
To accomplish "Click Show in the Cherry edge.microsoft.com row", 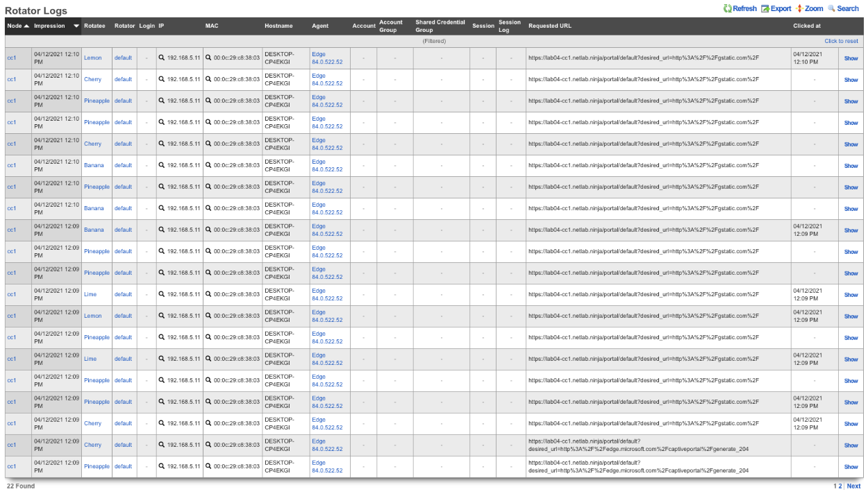I will coord(851,445).
